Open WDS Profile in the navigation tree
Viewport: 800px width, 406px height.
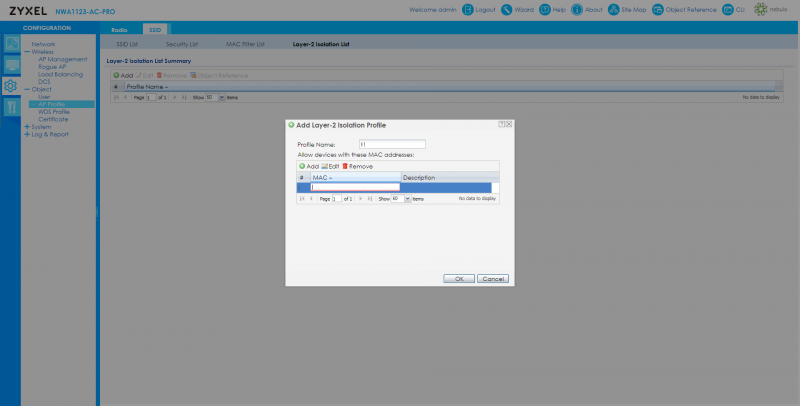(54, 112)
